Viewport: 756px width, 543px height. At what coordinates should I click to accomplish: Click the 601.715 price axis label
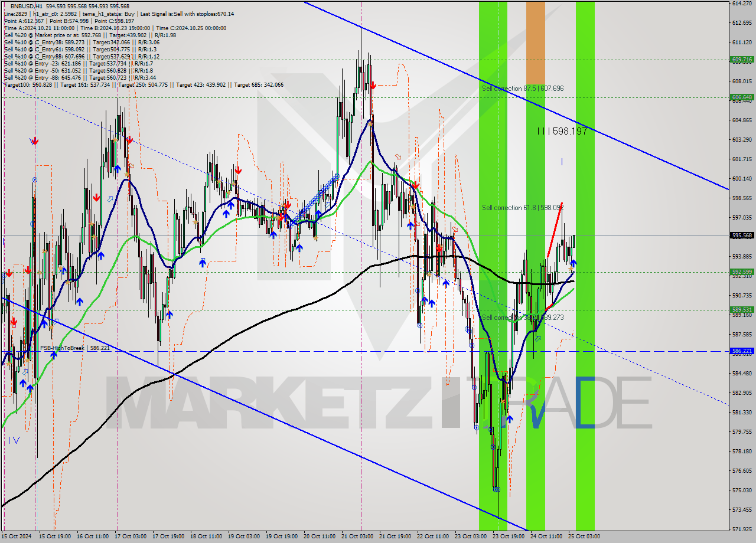pos(742,159)
